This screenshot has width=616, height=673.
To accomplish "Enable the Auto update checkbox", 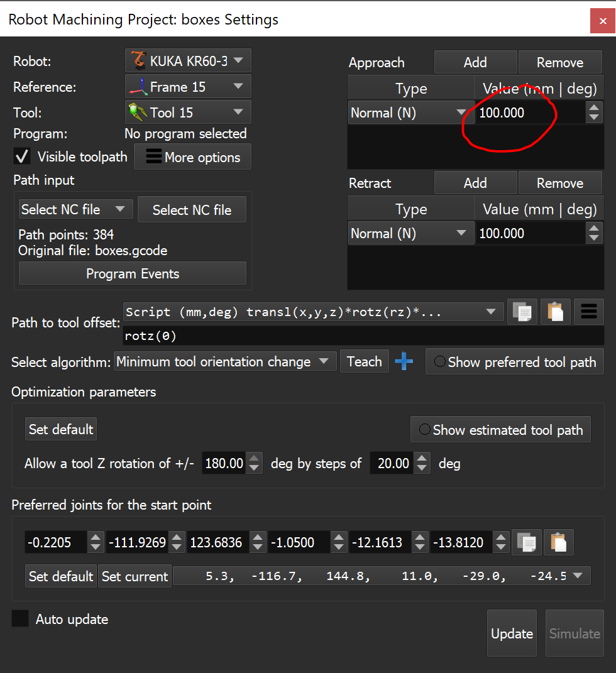I will pos(21,619).
